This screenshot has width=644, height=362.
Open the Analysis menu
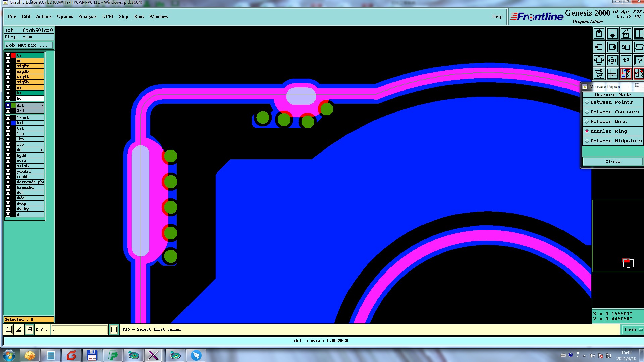pyautogui.click(x=87, y=16)
